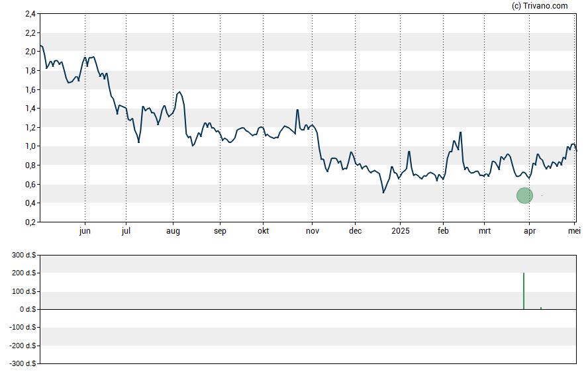588x374 pixels.
Task: Click the '300 d.$' volume axis label
Action: 24,255
